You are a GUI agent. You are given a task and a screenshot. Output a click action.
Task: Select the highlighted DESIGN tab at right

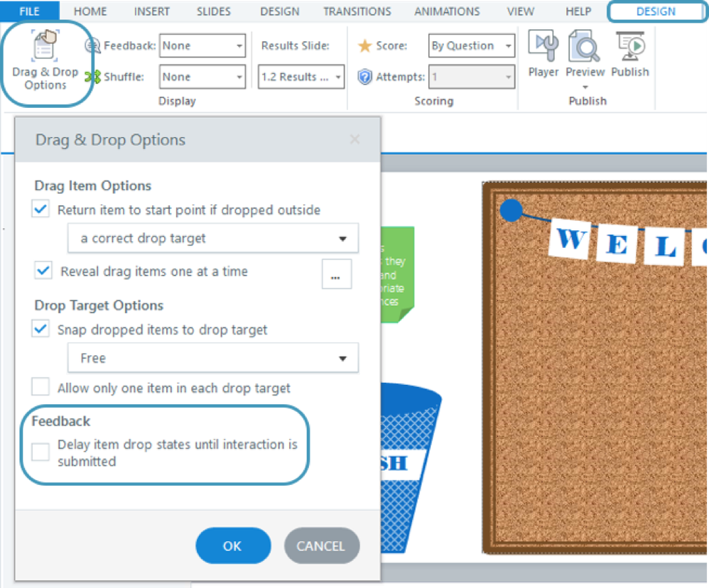656,11
